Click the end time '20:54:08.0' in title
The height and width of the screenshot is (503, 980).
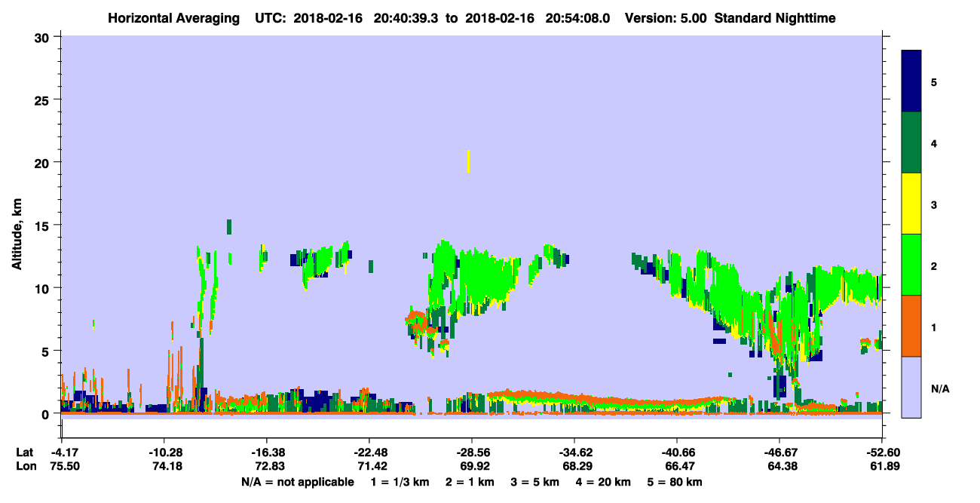pyautogui.click(x=576, y=18)
